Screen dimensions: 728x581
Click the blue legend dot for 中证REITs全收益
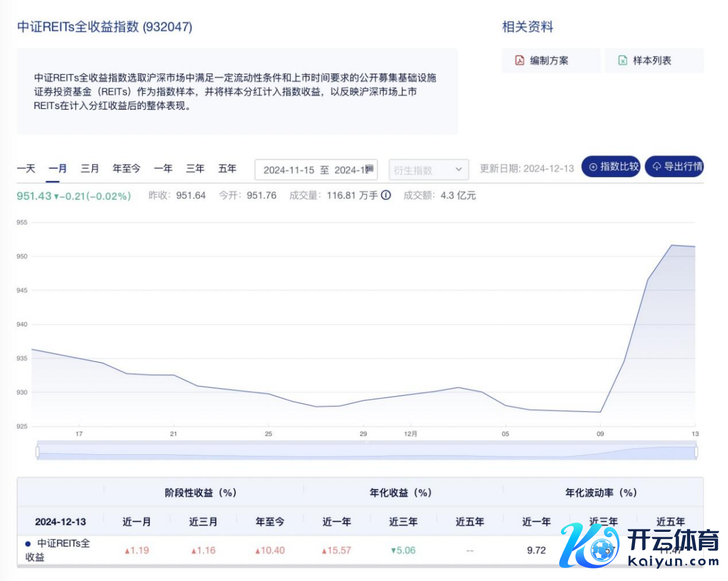tap(28, 544)
